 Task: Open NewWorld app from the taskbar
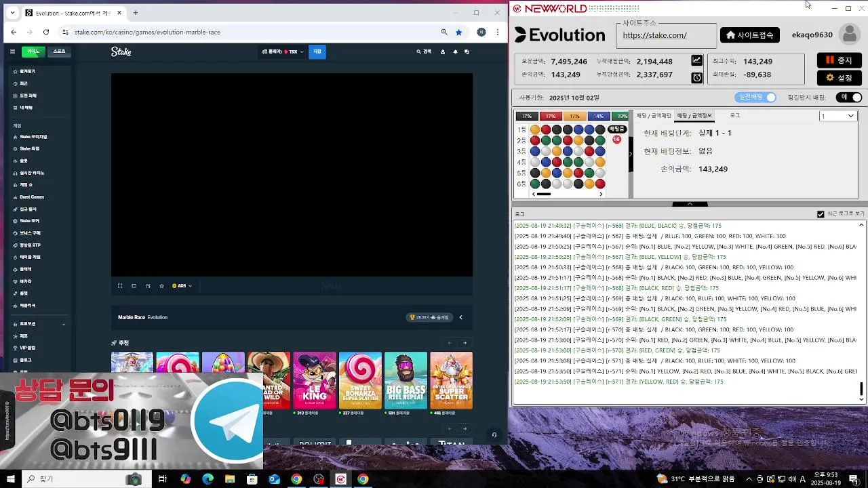(341, 479)
